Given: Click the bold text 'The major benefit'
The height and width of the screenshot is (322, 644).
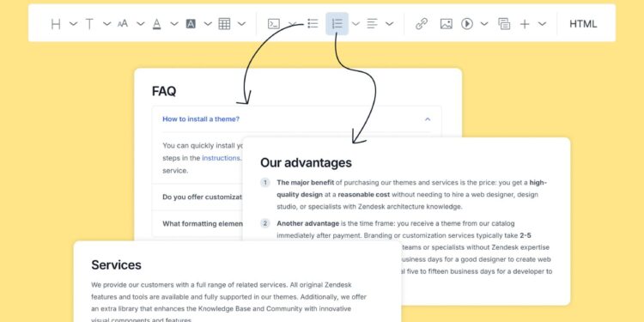Looking at the screenshot, I should click(306, 182).
